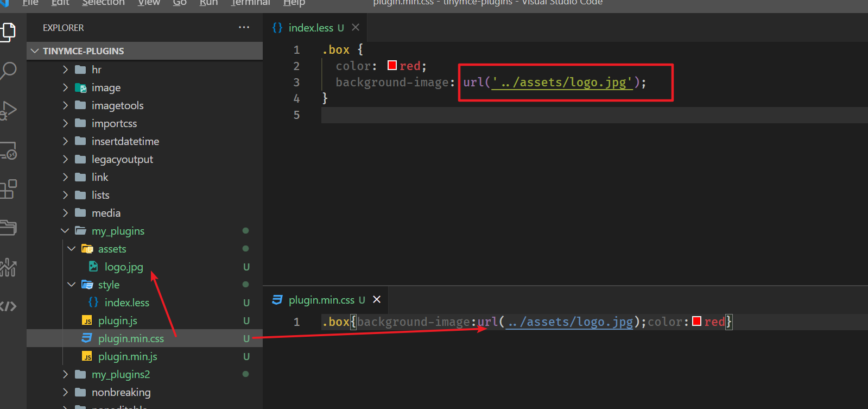Collapse the my_plugins folder
868x409 pixels.
(65, 231)
